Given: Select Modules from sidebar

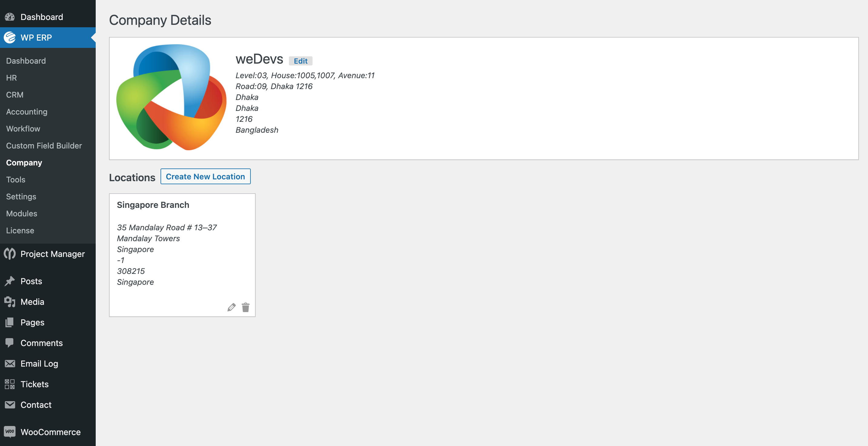Looking at the screenshot, I should (21, 213).
